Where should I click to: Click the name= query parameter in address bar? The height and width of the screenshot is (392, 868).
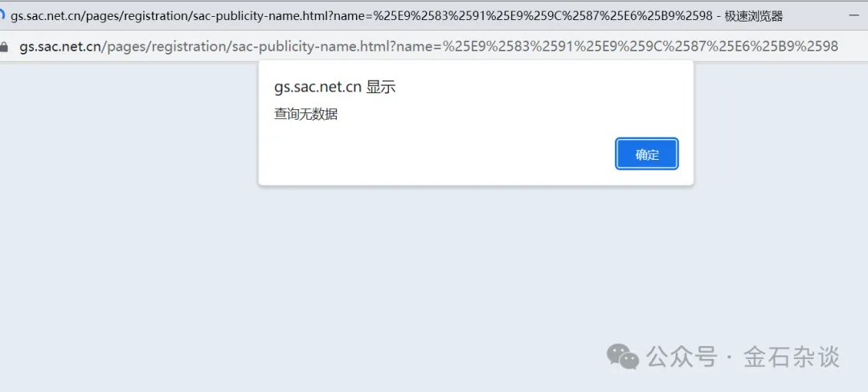[420, 47]
